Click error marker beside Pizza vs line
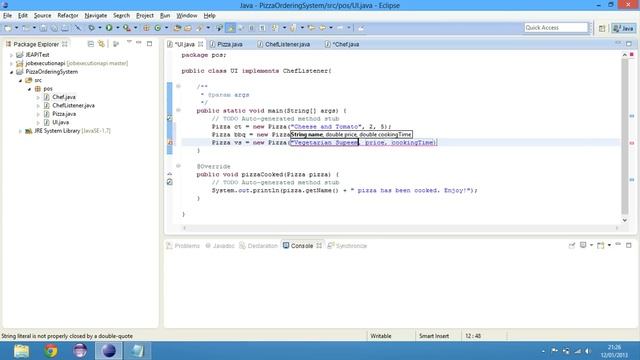The image size is (640, 360). pyautogui.click(x=170, y=142)
